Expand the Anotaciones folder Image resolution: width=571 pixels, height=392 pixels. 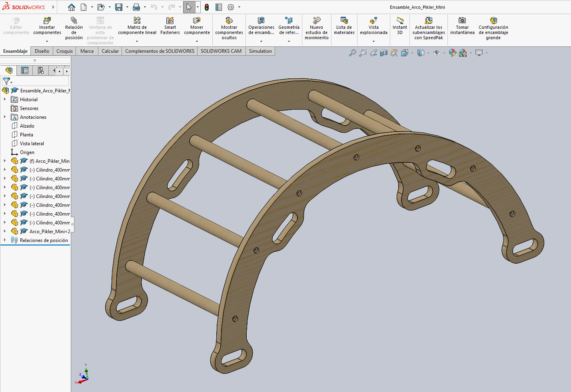5,117
